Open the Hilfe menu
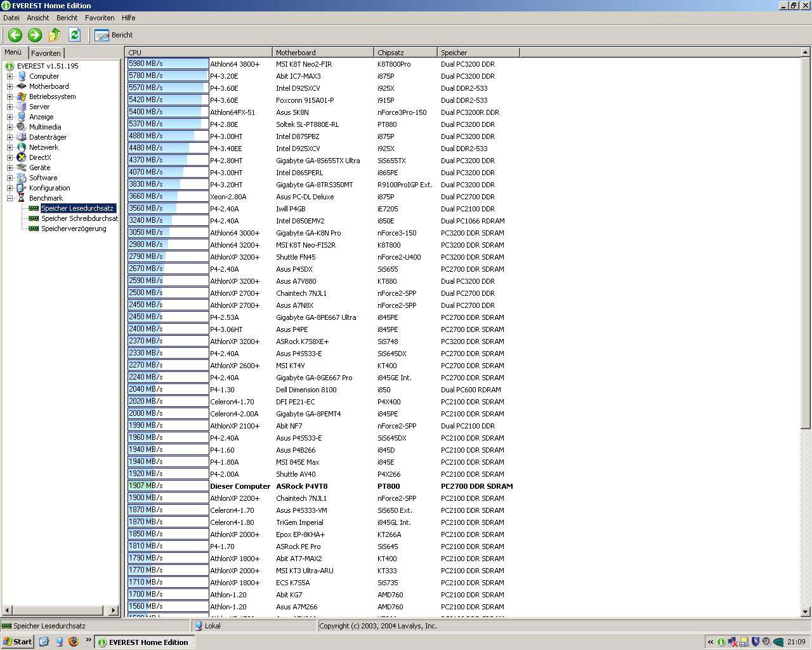Viewport: 812px width, 650px height. pyautogui.click(x=128, y=18)
